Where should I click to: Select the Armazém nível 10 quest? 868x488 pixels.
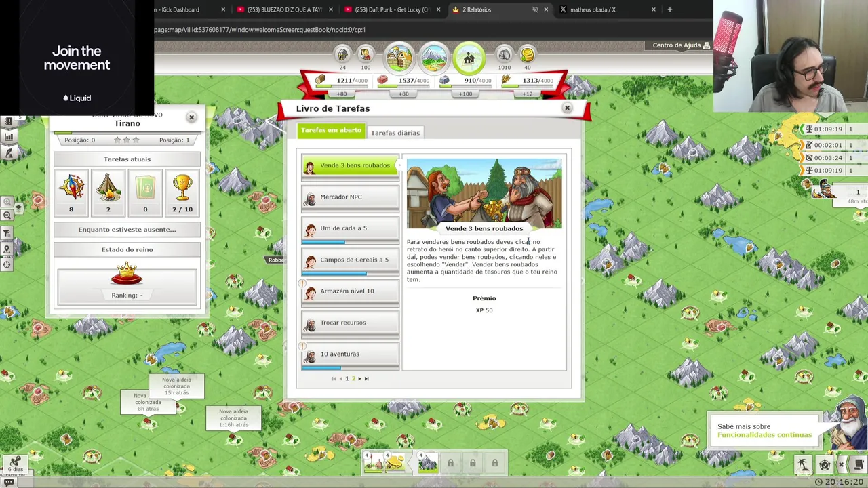[x=350, y=292]
